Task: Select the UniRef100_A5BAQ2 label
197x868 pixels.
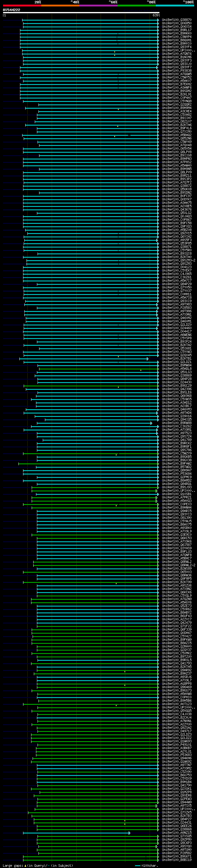Action: coord(176,135)
